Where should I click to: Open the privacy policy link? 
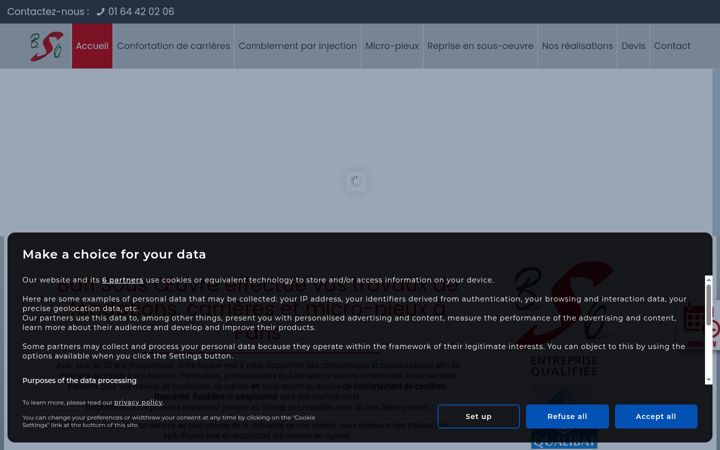138,403
